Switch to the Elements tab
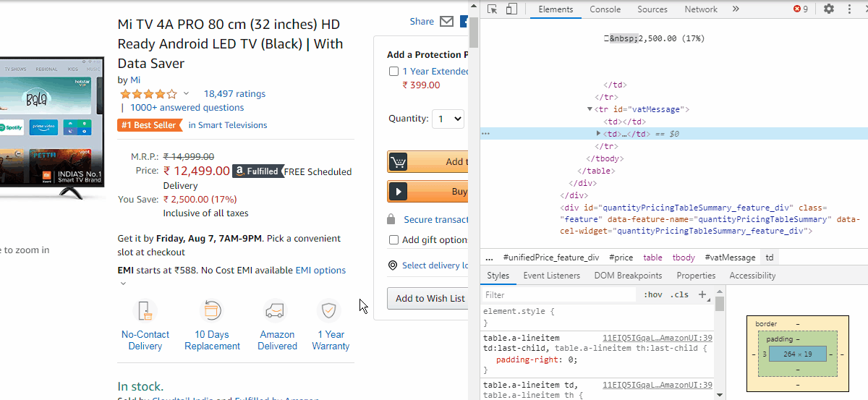Screen dimensions: 868x400 click(556, 9)
